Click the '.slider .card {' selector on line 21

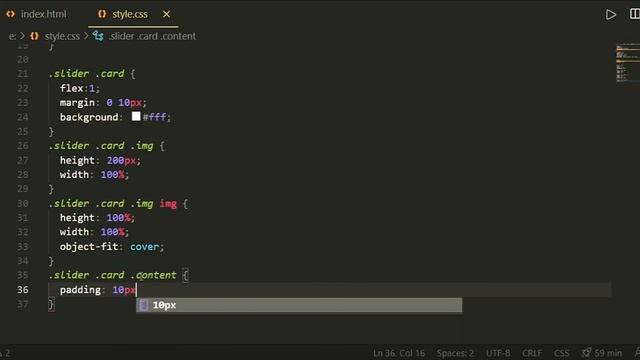(92, 74)
